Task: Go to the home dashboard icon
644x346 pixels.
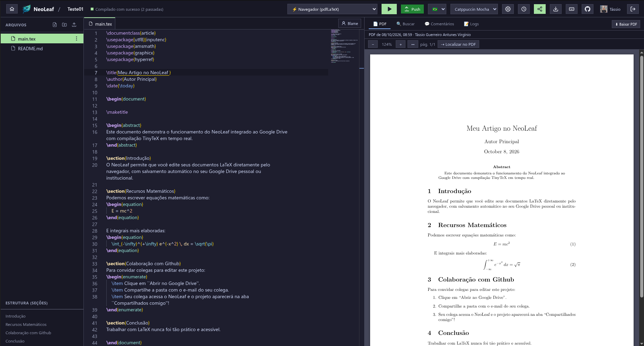Action: (x=12, y=9)
